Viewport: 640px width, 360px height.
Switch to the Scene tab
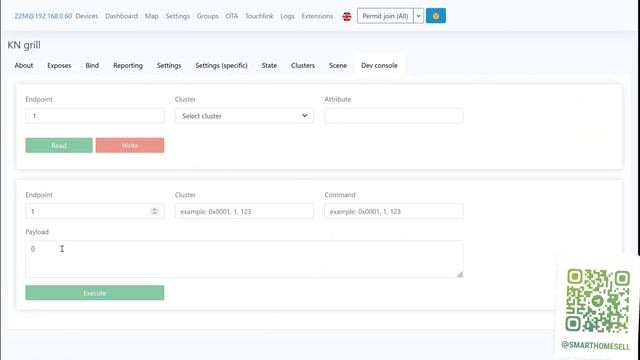point(338,65)
